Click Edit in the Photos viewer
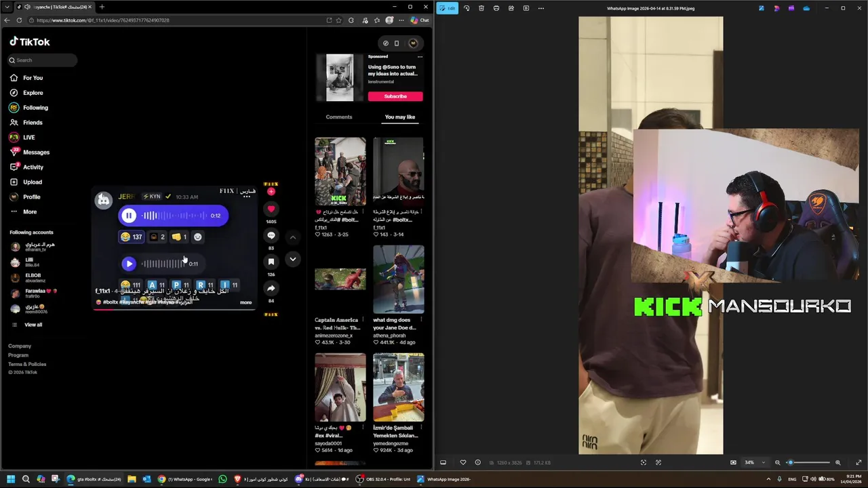 tap(448, 8)
